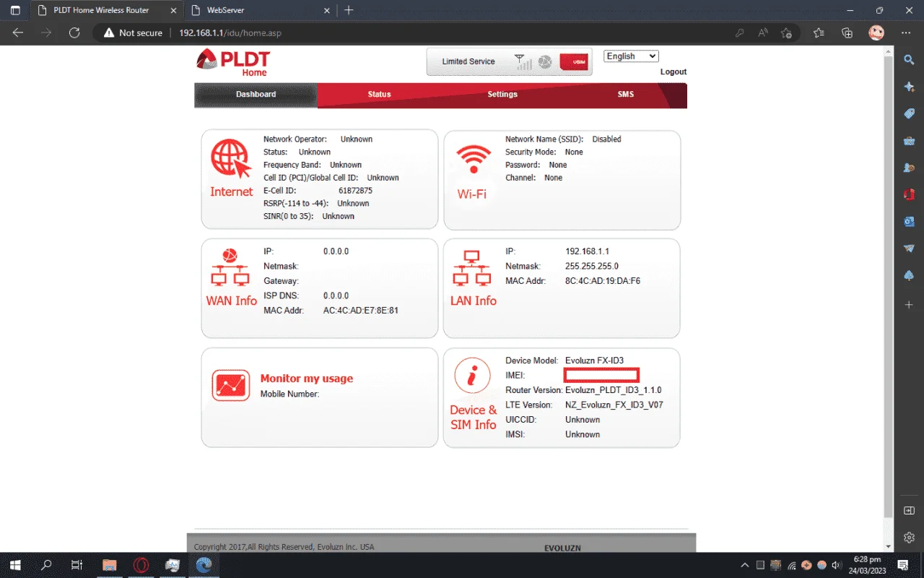Click the Limited Service status box
The height and width of the screenshot is (578, 924).
tap(509, 62)
